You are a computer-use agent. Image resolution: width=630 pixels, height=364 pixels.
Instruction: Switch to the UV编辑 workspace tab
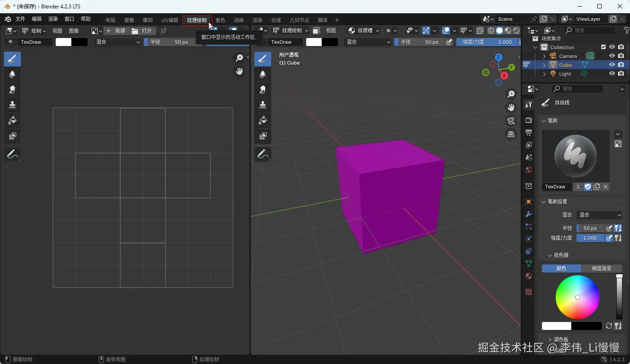(170, 20)
